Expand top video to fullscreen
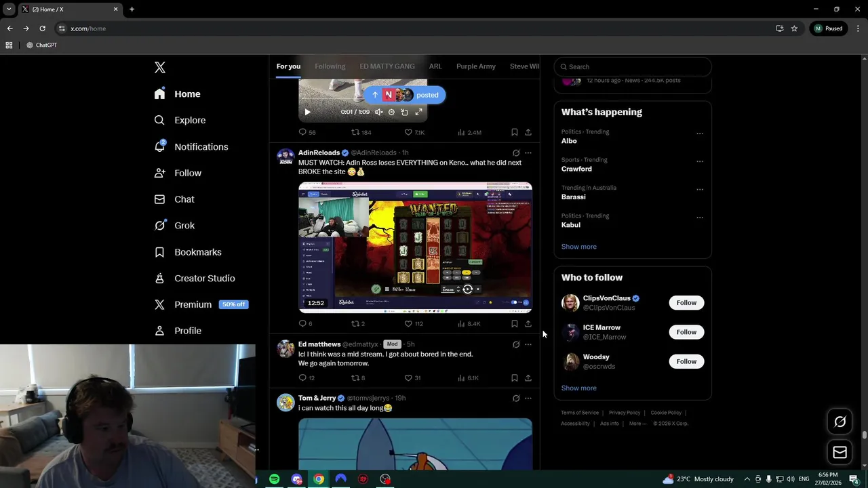868x488 pixels. [x=418, y=112]
